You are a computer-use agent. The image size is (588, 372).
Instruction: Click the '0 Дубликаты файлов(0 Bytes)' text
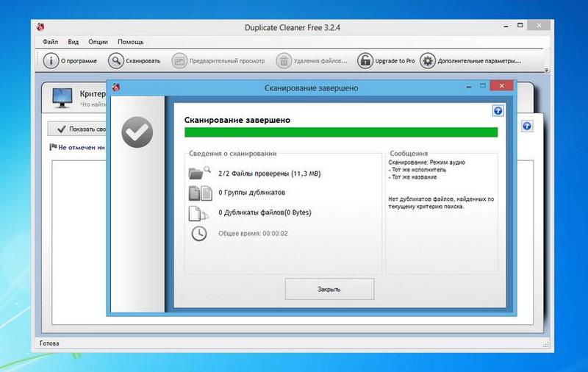265,212
